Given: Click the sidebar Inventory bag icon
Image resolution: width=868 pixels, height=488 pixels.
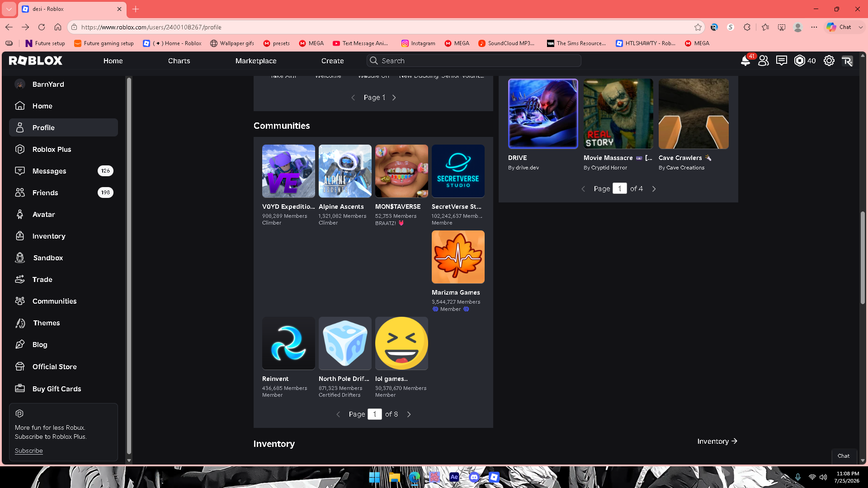Looking at the screenshot, I should click(20, 236).
